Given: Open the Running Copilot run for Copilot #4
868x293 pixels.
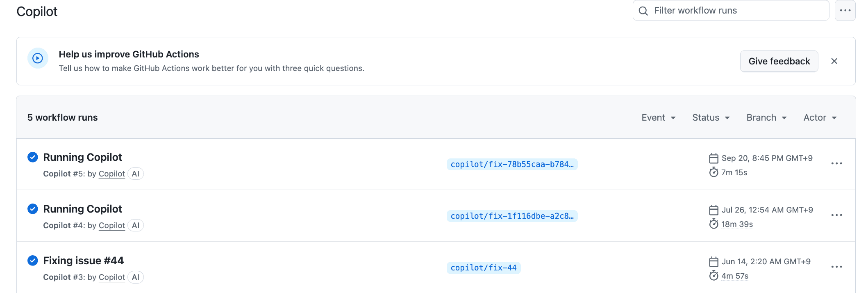Looking at the screenshot, I should [x=82, y=209].
